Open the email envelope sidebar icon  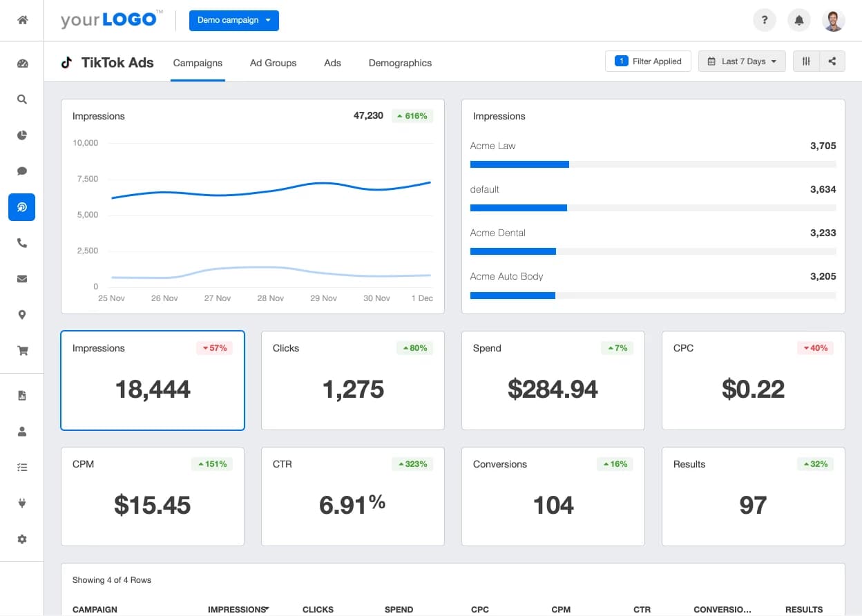pos(22,279)
